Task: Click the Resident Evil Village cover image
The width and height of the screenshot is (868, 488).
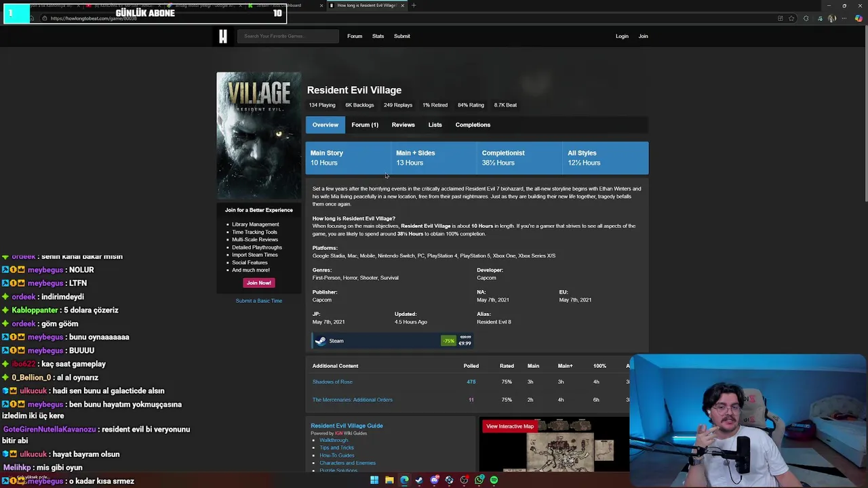Action: (258, 136)
